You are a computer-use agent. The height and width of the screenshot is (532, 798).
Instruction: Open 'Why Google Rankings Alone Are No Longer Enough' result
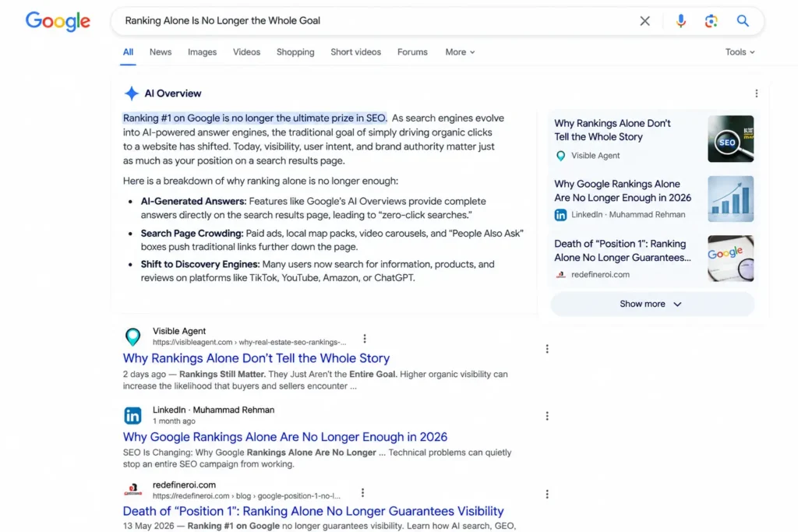pos(285,437)
